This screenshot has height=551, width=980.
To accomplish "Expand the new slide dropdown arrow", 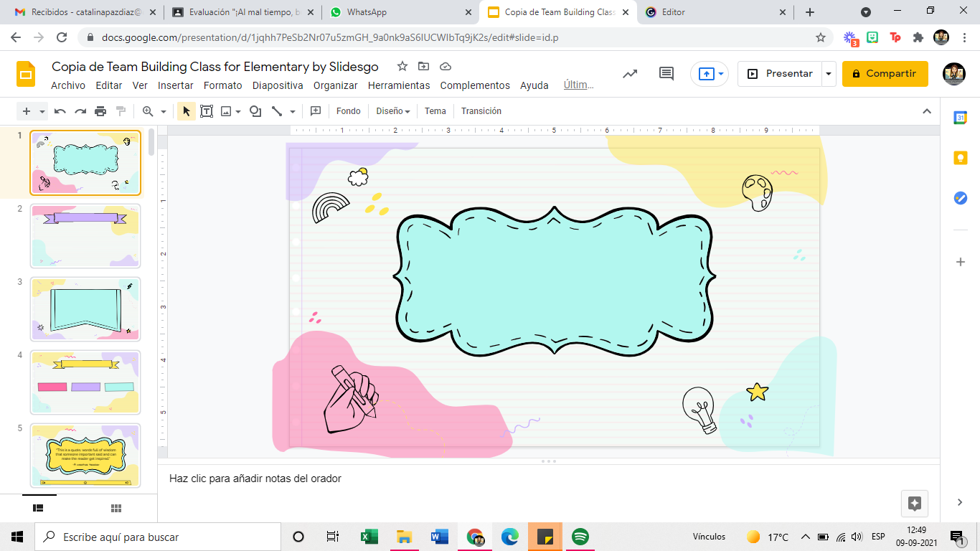I will pos(43,111).
